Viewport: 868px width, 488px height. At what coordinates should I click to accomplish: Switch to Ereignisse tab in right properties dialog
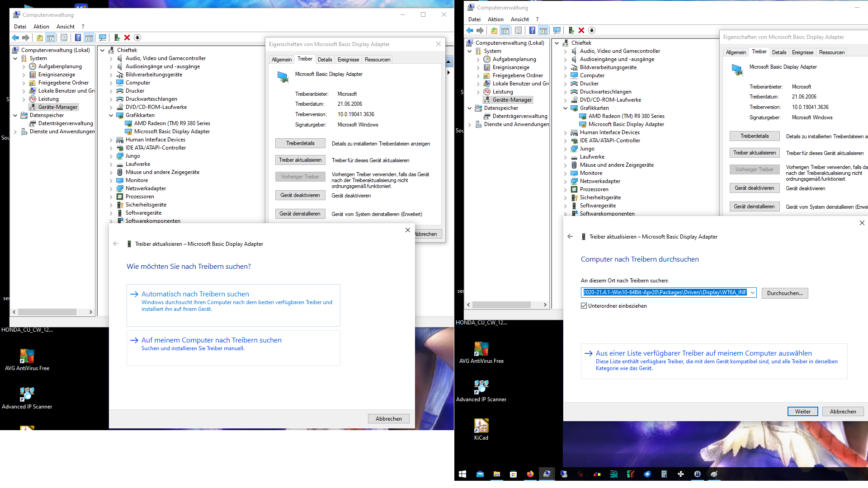(802, 52)
